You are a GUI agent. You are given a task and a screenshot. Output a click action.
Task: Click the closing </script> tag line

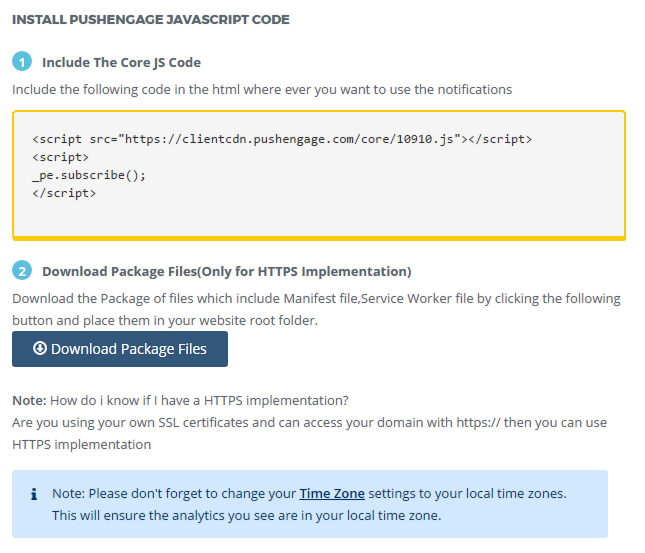pyautogui.click(x=64, y=193)
